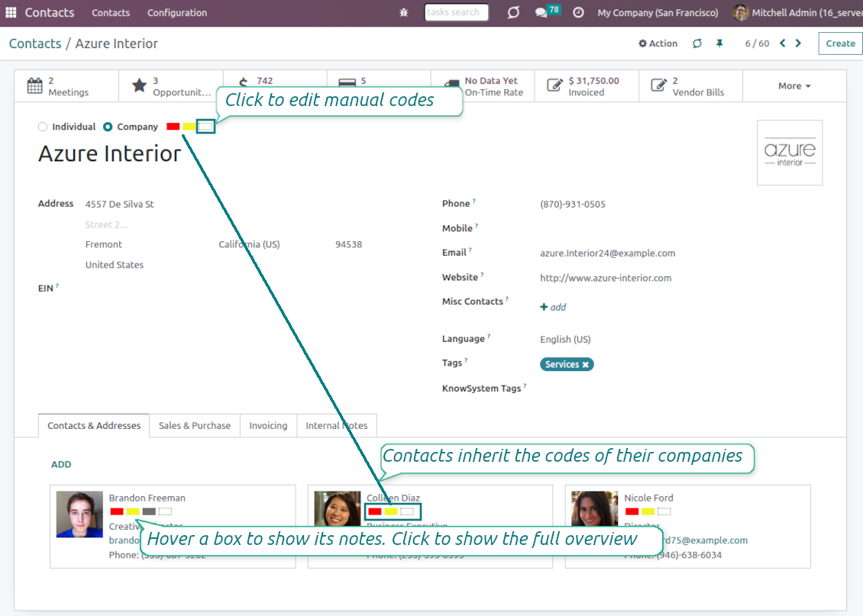This screenshot has height=616, width=863.
Task: Click the add link for Misc Contacts
Action: pyautogui.click(x=553, y=307)
